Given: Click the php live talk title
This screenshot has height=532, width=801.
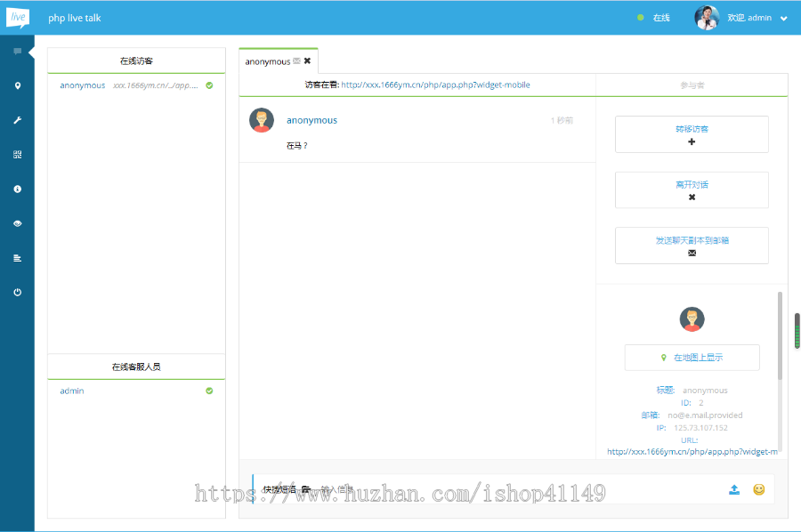Looking at the screenshot, I should click(75, 18).
